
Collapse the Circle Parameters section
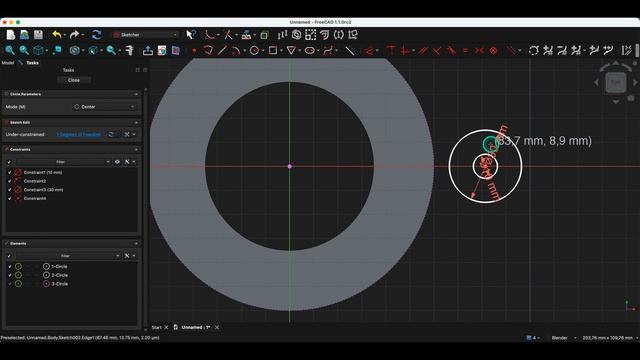[136, 94]
